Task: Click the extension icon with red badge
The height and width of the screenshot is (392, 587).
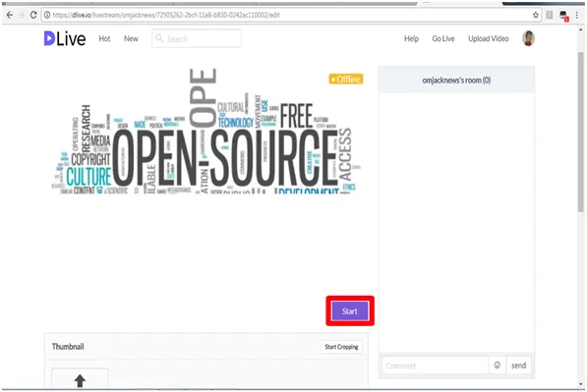Action: [563, 16]
